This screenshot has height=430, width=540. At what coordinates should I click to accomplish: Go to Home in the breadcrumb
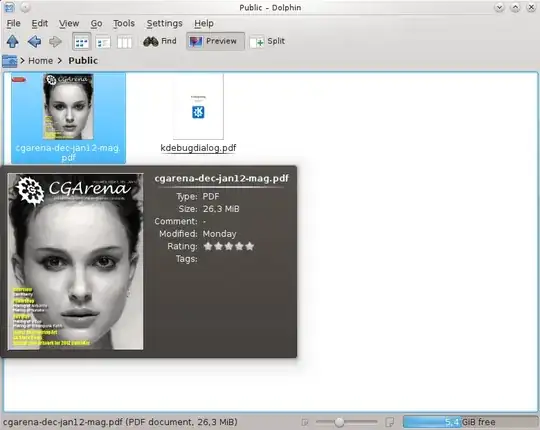click(x=41, y=61)
